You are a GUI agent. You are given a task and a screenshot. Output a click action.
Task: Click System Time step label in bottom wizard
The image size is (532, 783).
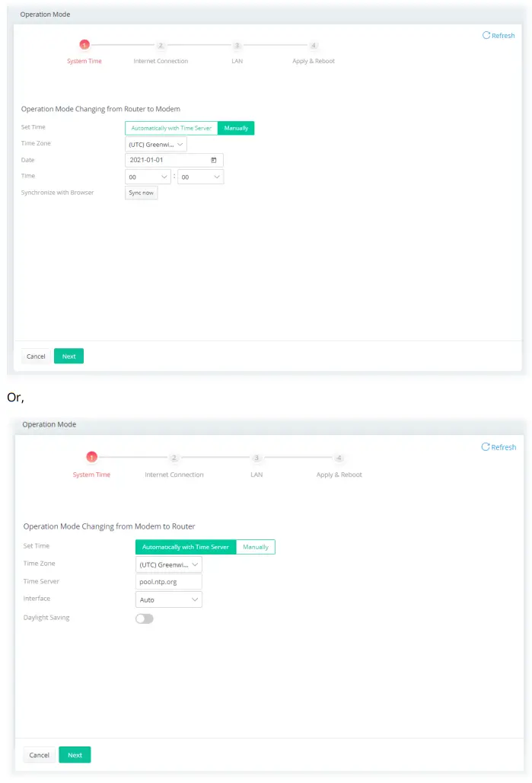91,475
